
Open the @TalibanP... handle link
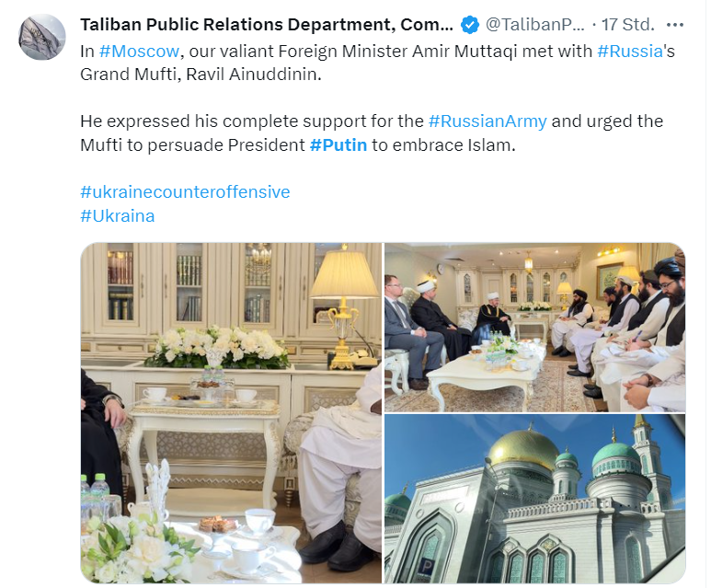(x=535, y=25)
